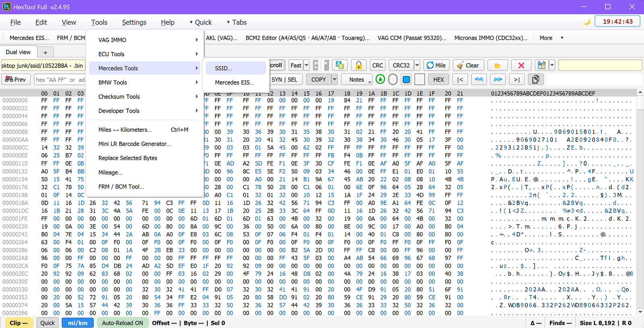Jump to first with |< button
The height and width of the screenshot is (328, 644).
click(x=460, y=79)
